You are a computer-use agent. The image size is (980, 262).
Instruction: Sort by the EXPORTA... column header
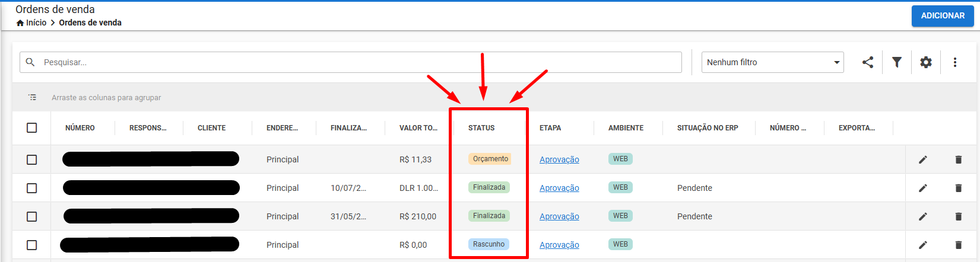pyautogui.click(x=857, y=128)
